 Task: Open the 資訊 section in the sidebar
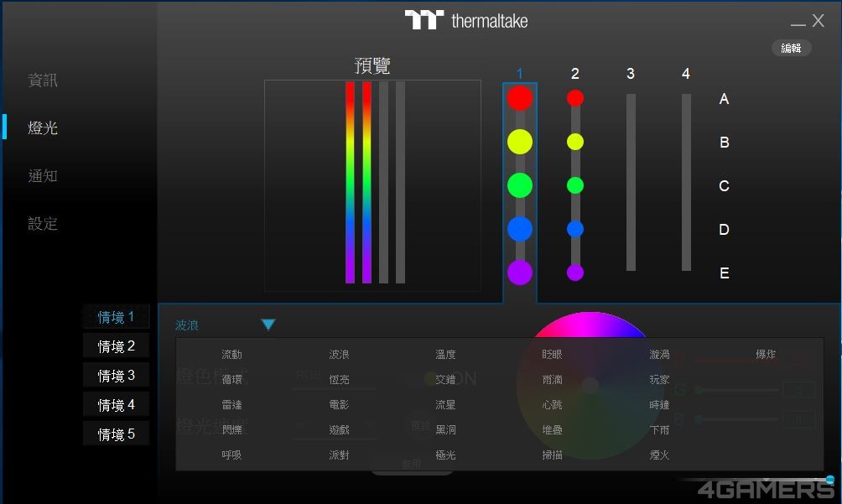43,81
